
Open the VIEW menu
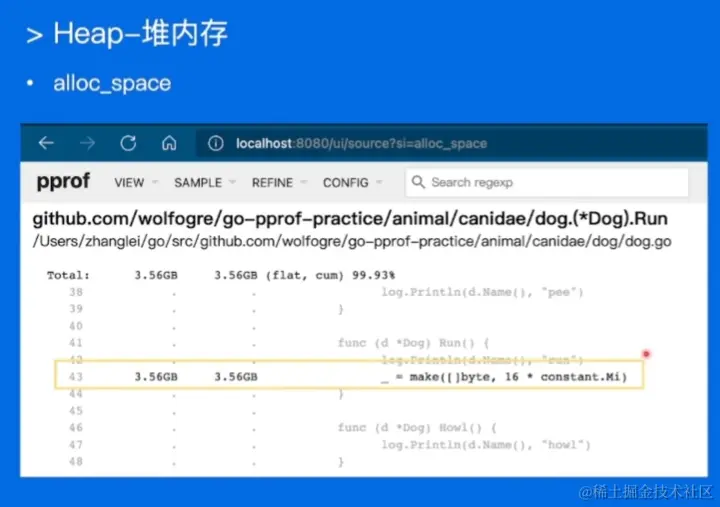click(129, 182)
